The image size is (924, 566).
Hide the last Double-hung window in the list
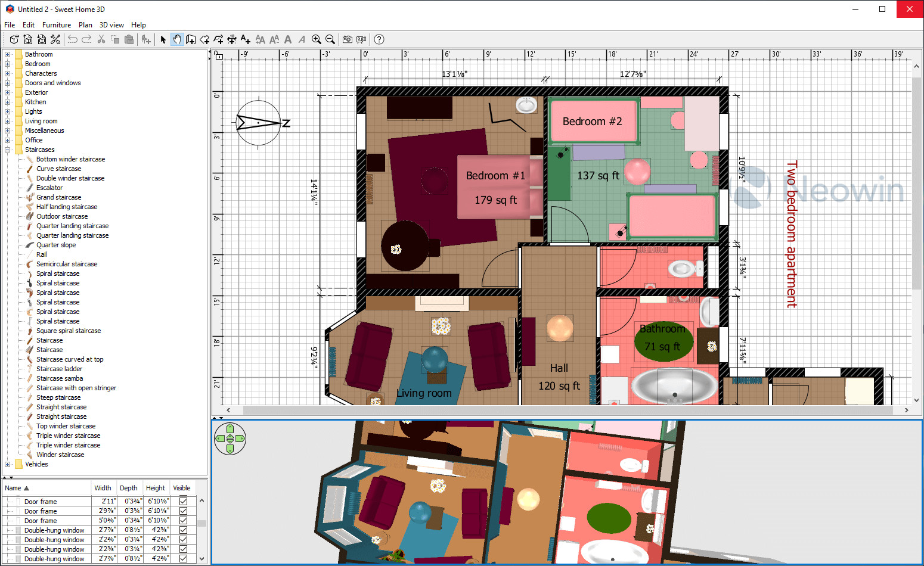click(x=183, y=559)
